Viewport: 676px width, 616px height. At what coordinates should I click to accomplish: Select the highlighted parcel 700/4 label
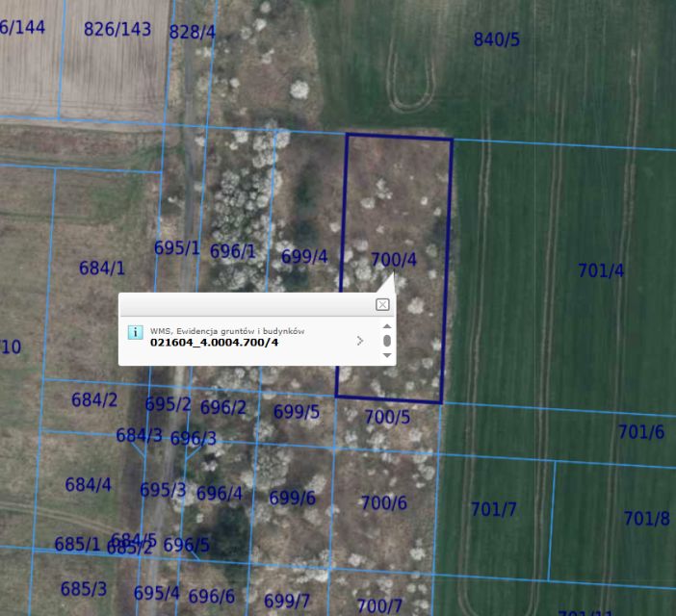coord(393,260)
